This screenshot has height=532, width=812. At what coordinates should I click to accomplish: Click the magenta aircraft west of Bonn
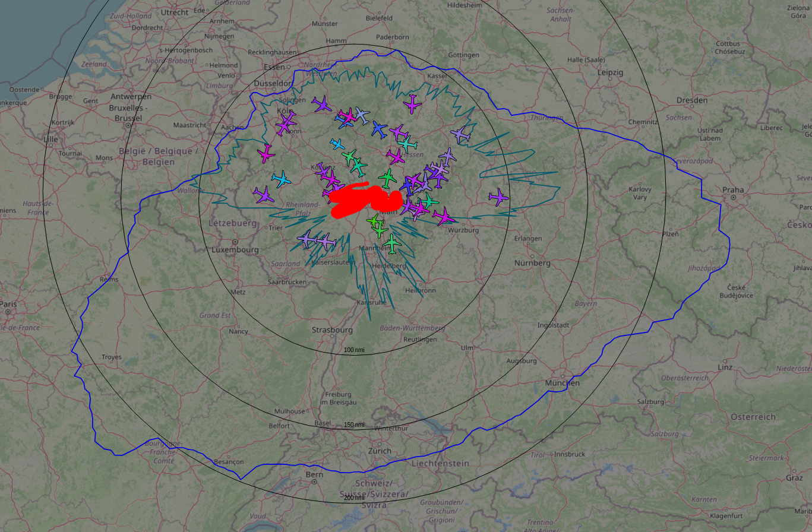tap(266, 154)
